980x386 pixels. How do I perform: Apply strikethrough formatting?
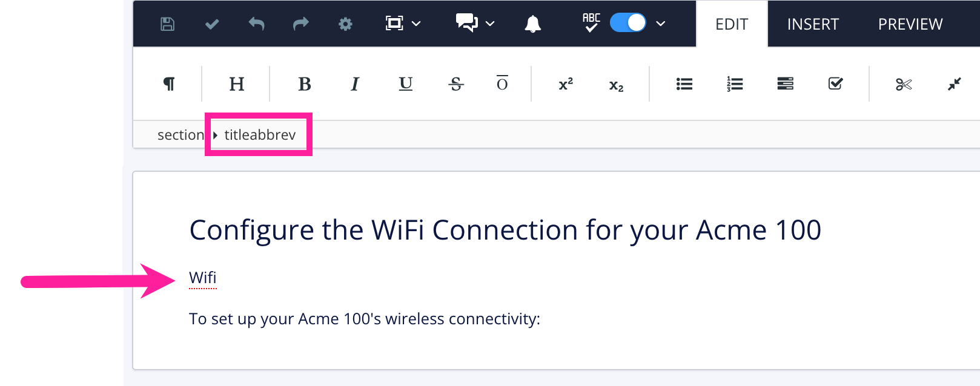click(x=456, y=84)
